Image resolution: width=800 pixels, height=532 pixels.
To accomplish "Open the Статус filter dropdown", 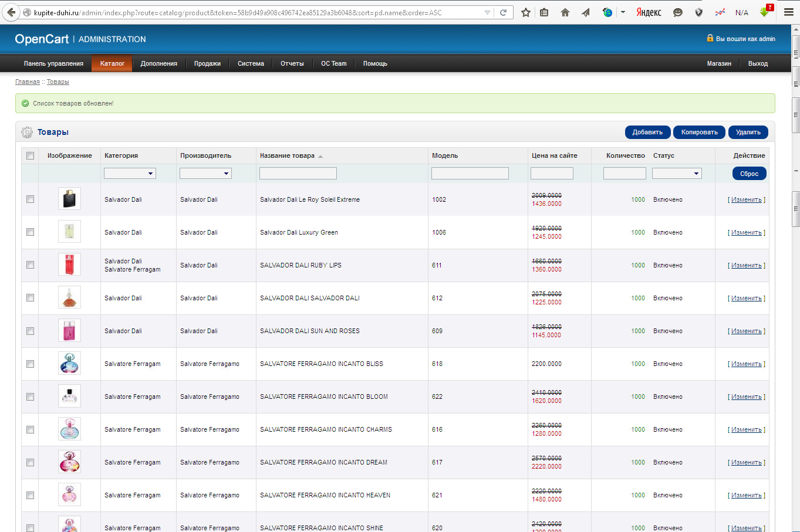I will coord(677,173).
